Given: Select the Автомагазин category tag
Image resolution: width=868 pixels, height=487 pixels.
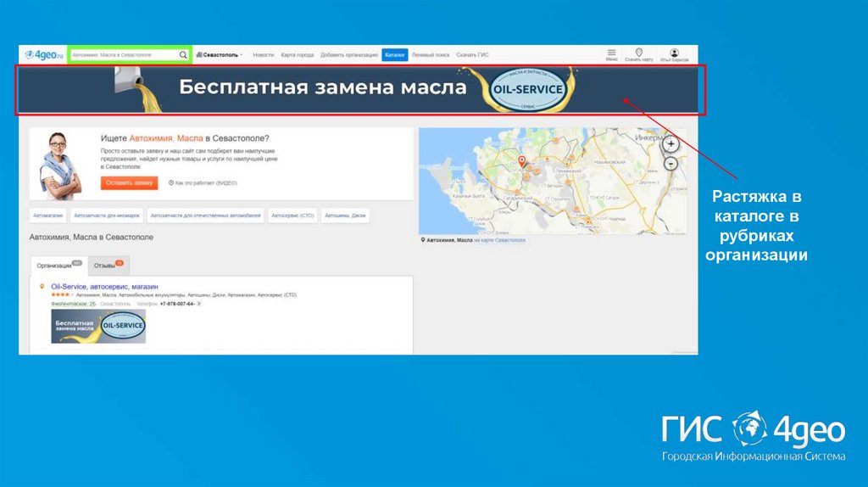Looking at the screenshot, I should pyautogui.click(x=47, y=216).
